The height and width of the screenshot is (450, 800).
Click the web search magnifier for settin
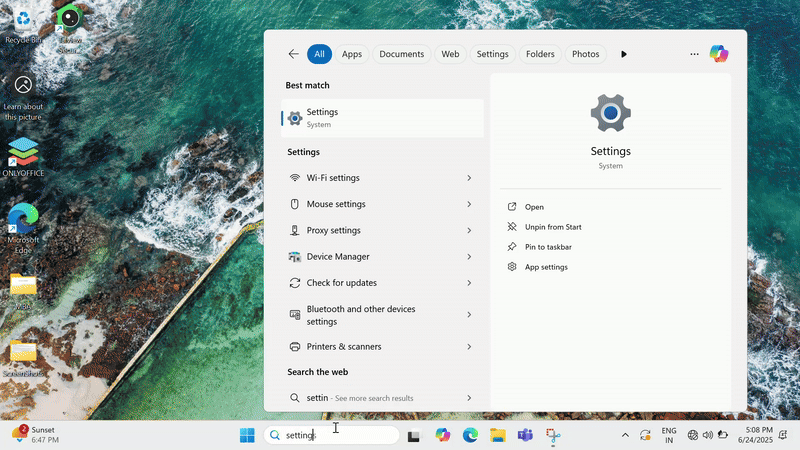point(294,398)
